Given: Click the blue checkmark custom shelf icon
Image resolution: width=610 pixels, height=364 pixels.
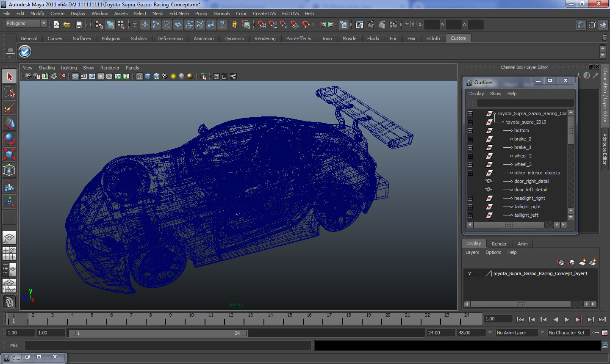Looking at the screenshot, I should [25, 52].
